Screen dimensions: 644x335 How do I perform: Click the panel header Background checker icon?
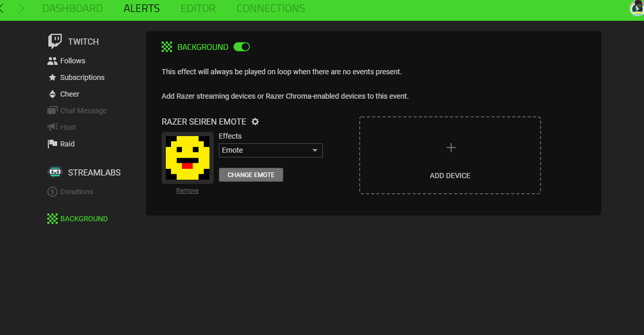167,47
